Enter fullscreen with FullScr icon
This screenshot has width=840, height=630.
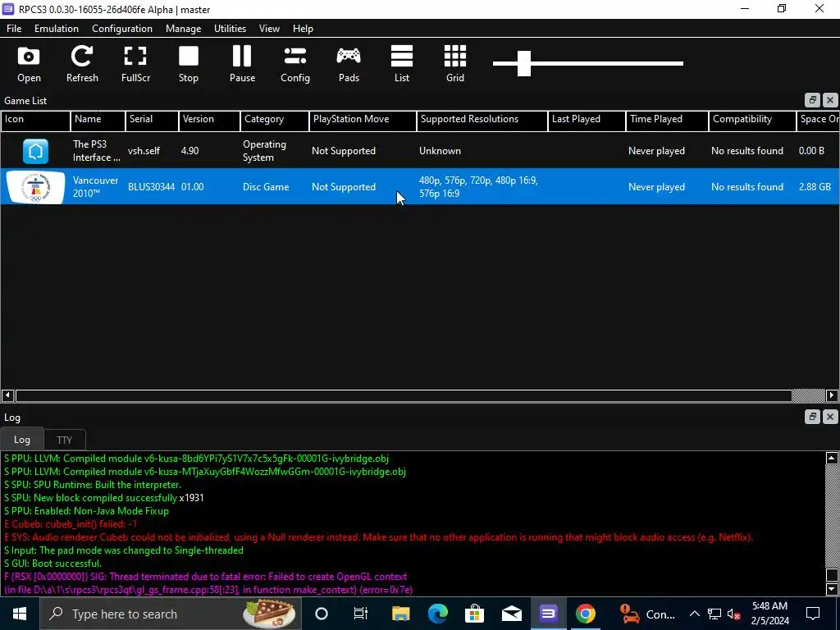pyautogui.click(x=135, y=64)
